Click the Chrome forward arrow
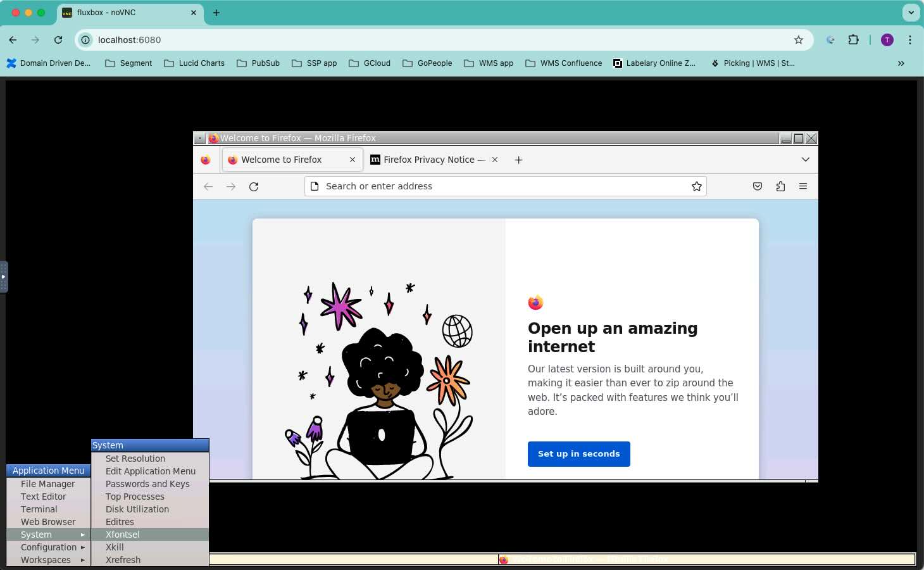The height and width of the screenshot is (570, 924). (35, 40)
